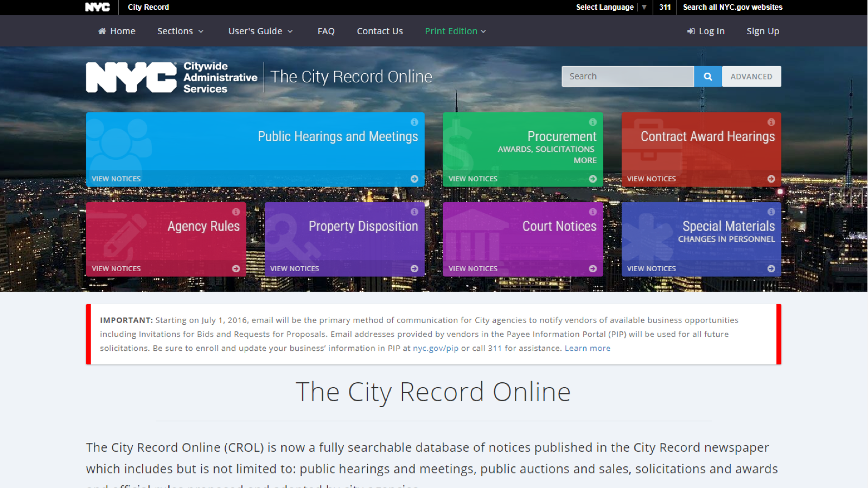The image size is (868, 488).
Task: Click the Sign Up option
Action: pos(762,31)
